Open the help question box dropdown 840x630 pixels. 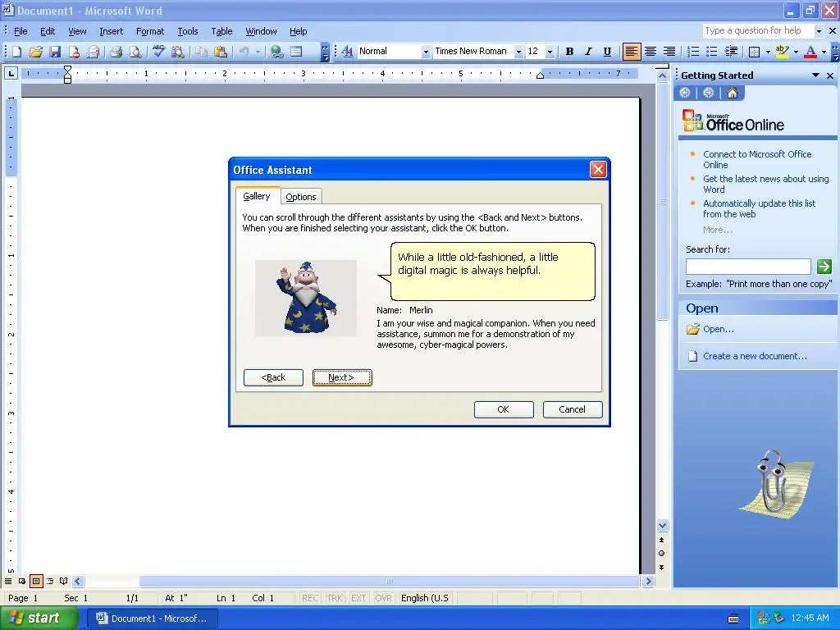(x=819, y=31)
